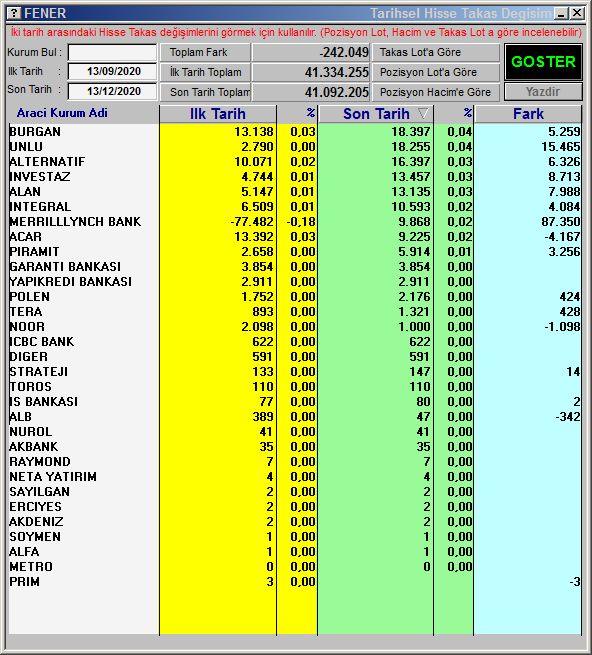
Task: Select the MERRILLLYNCH BANK row
Action: (x=295, y=222)
